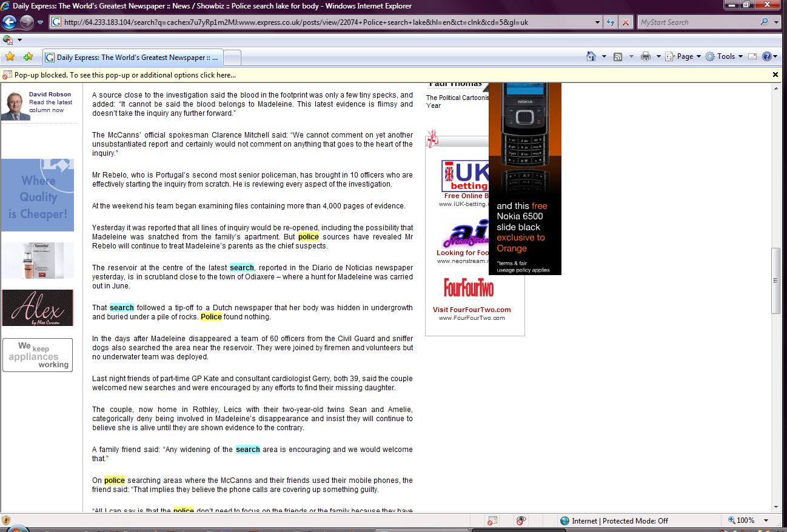Image resolution: width=787 pixels, height=532 pixels.
Task: Click the Add to Favorites icon
Action: pos(28,57)
